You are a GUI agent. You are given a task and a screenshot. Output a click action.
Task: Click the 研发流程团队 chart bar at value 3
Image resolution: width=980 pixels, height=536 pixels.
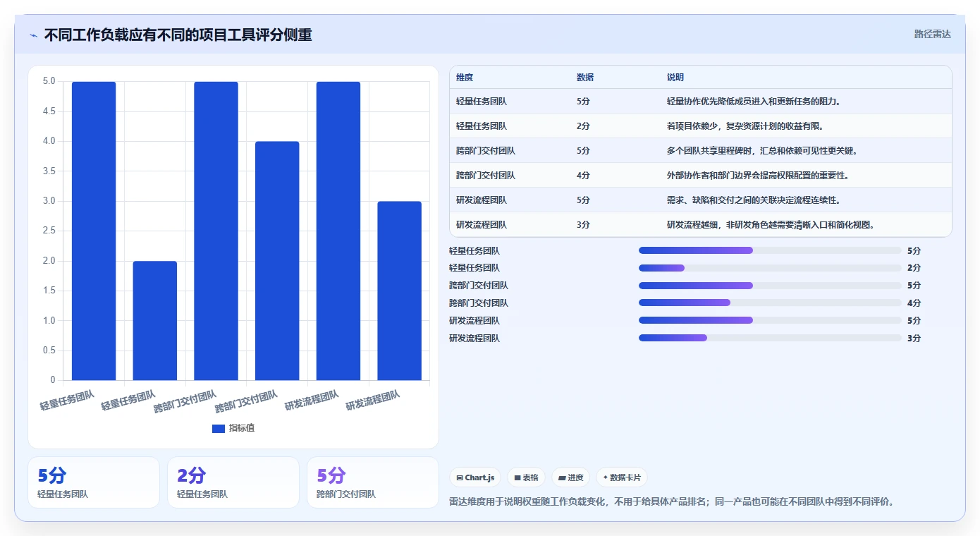(400, 291)
